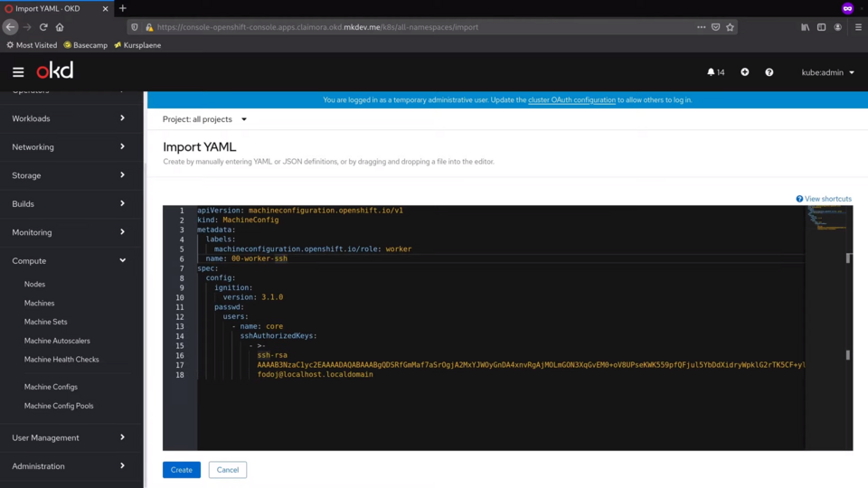This screenshot has height=488, width=868.
Task: Go to Nodes page
Action: 34,284
